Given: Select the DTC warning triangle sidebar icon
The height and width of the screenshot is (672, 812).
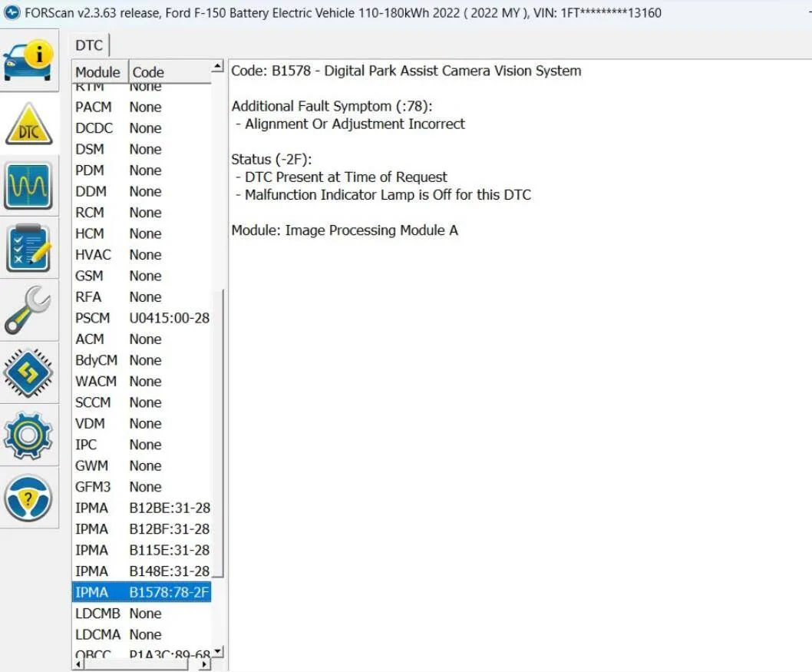Looking at the screenshot, I should tap(28, 123).
